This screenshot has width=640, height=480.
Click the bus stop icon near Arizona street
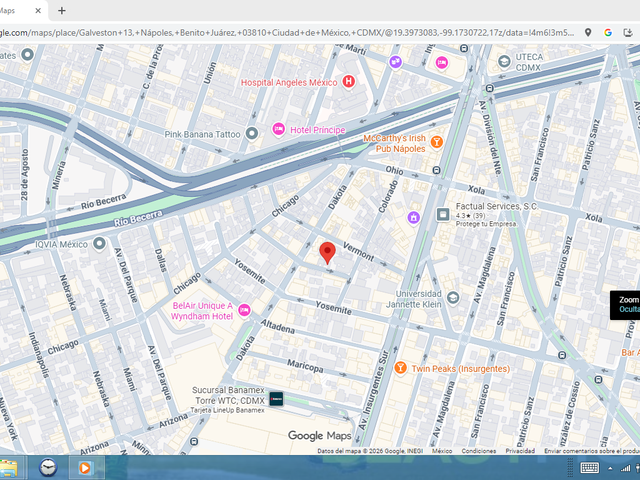point(194,442)
